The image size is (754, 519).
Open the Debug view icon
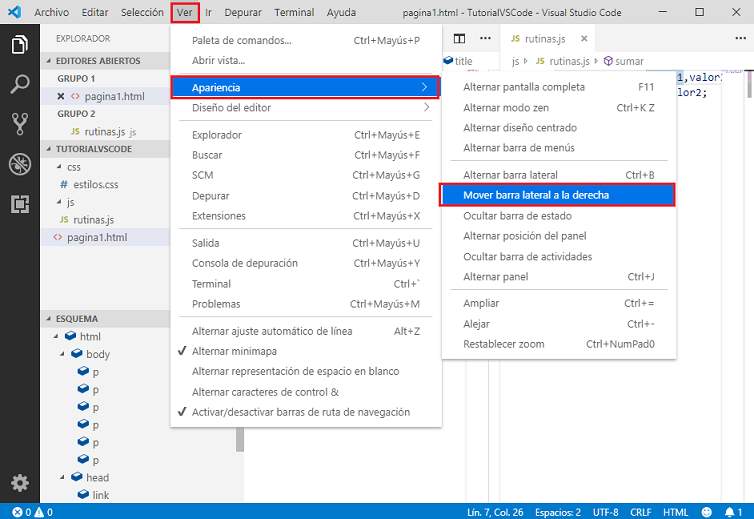[19, 164]
